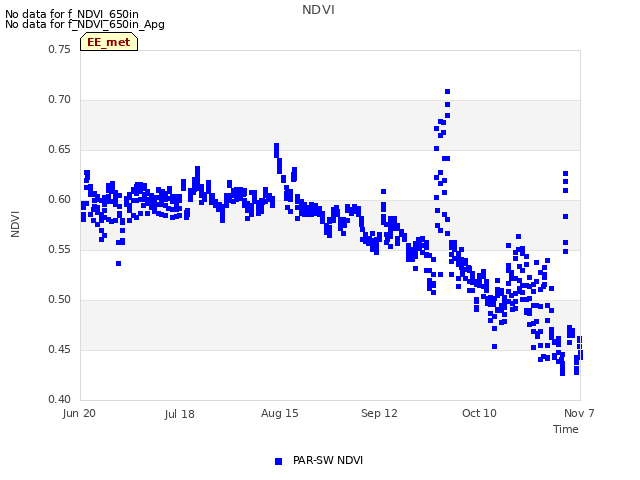Click the 'No data for f_NDVI_650in_Apg' message
Viewport: 640px width, 480px height.
[x=85, y=24]
